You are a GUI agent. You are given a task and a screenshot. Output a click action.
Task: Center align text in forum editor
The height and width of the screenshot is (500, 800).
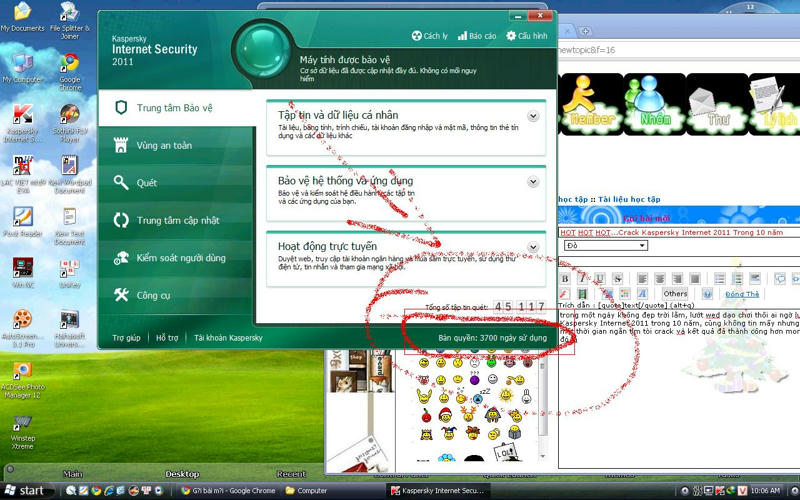(660, 279)
